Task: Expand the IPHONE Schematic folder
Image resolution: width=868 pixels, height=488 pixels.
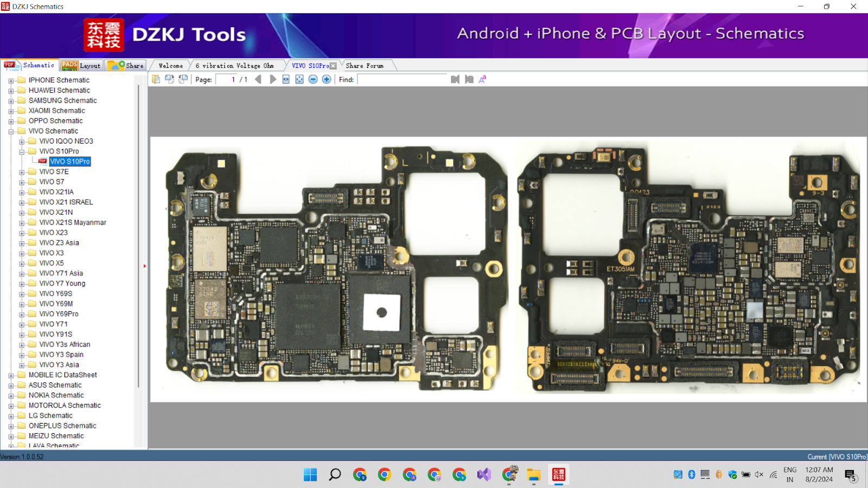Action: (11, 80)
